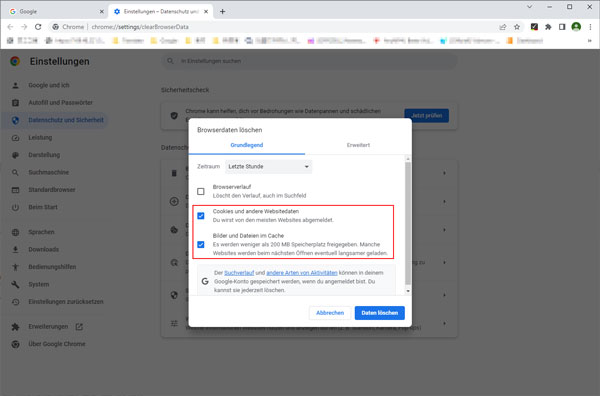
Task: Open a new tab with the plus icon
Action: (x=222, y=11)
